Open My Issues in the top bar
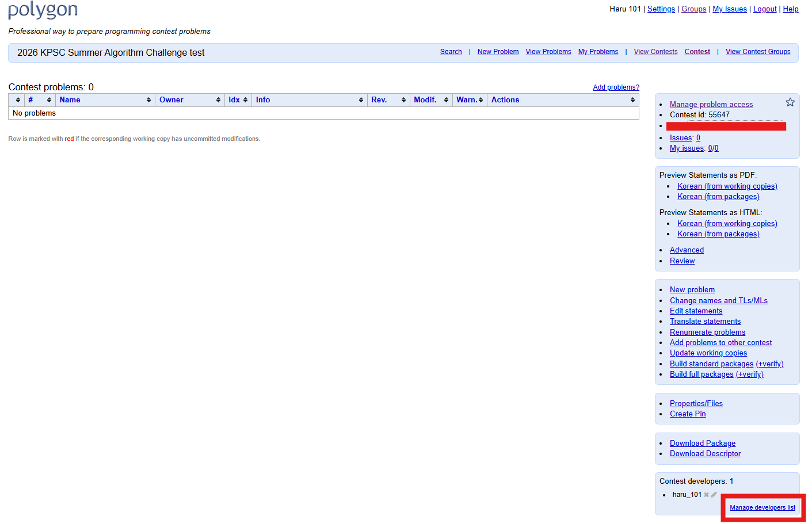 pyautogui.click(x=730, y=9)
